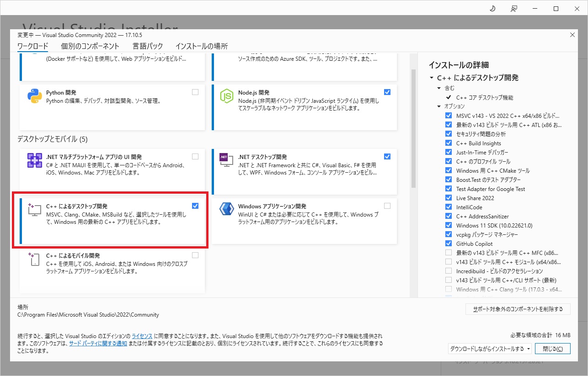
Task: Click the C++ desktop development icon
Action: (x=35, y=210)
